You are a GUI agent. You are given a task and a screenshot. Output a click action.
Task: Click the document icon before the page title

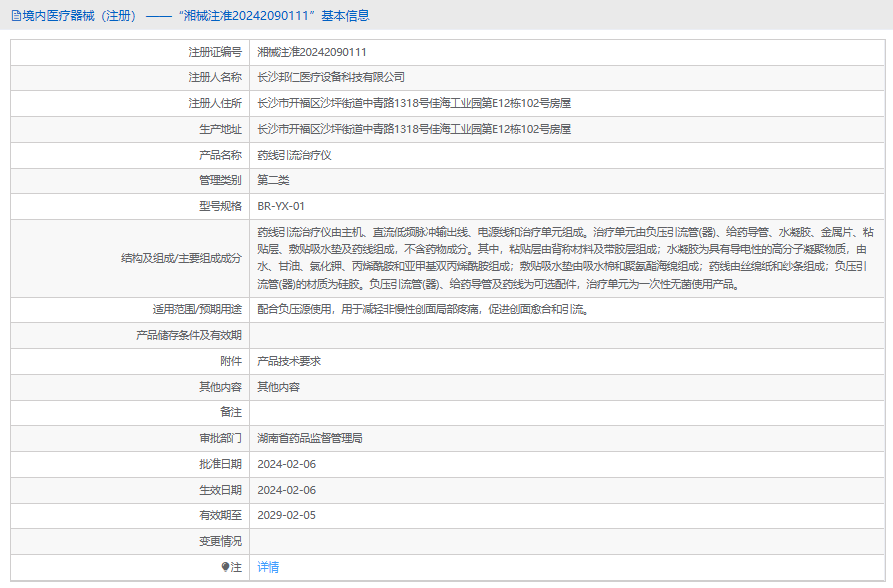[16, 16]
